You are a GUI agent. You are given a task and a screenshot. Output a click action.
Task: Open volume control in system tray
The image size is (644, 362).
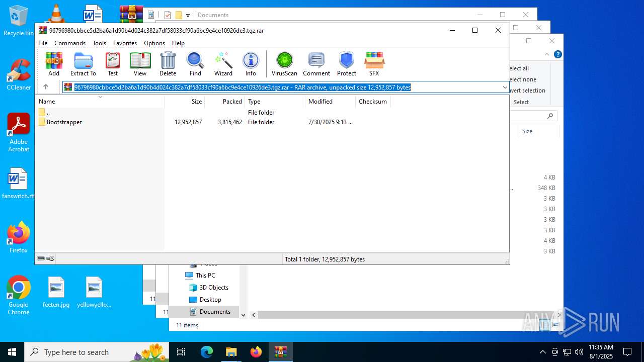pos(579,352)
